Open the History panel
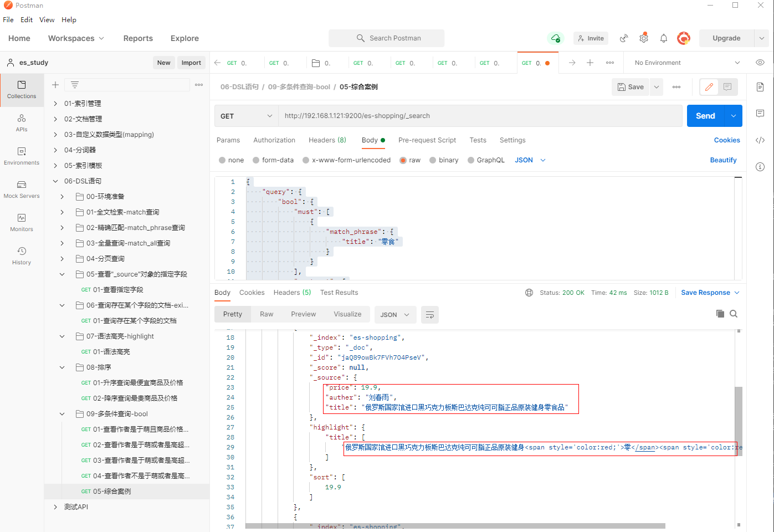This screenshot has width=774, height=532. pos(22,255)
